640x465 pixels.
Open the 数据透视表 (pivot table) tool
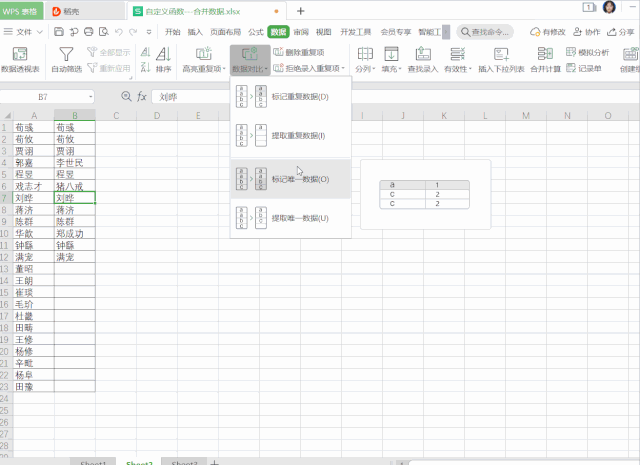tap(20, 60)
